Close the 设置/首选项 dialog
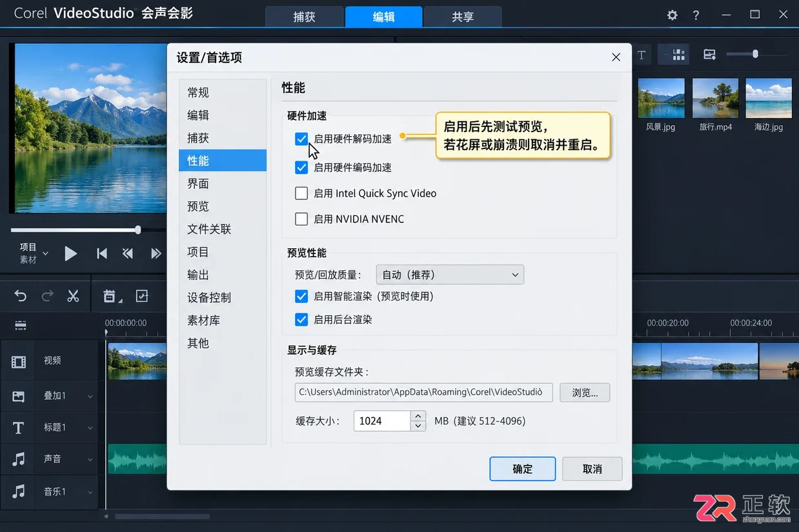This screenshot has height=532, width=799. 616,57
